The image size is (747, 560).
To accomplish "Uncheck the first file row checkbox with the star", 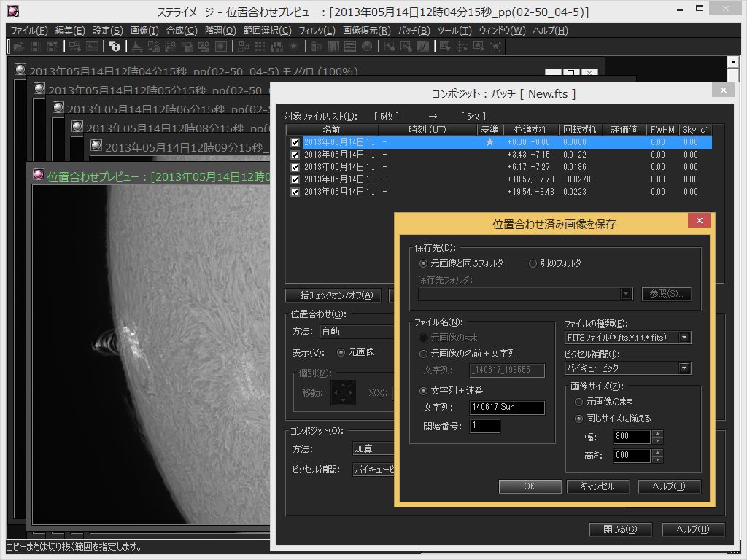I will (x=295, y=142).
